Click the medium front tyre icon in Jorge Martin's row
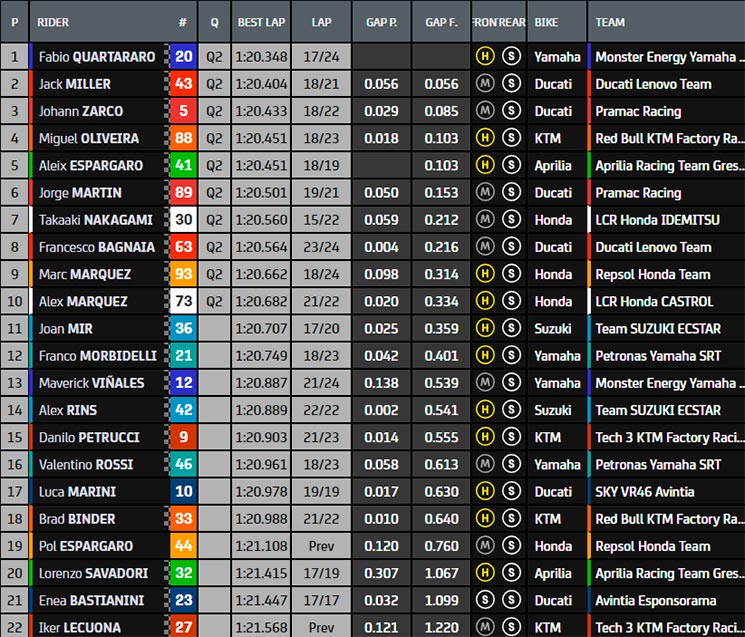The width and height of the screenshot is (745, 637). (485, 192)
